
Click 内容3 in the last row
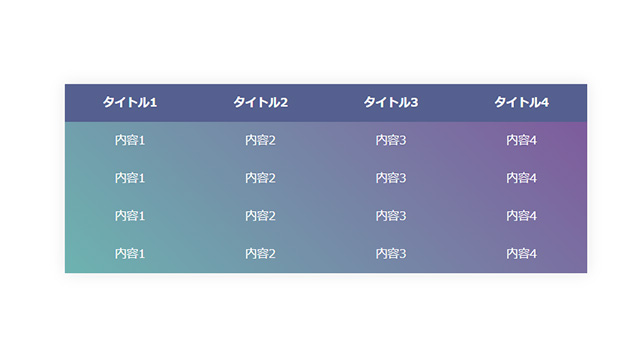(391, 254)
